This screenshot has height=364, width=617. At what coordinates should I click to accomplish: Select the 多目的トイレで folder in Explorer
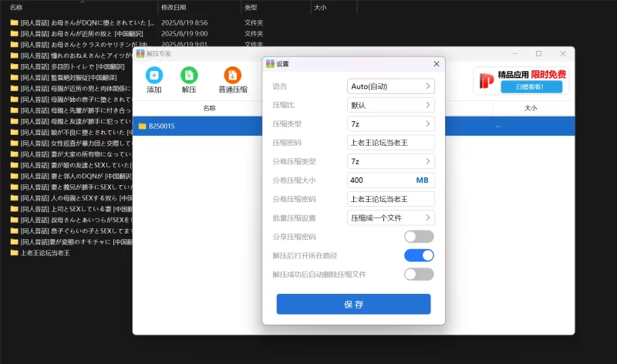click(x=72, y=66)
